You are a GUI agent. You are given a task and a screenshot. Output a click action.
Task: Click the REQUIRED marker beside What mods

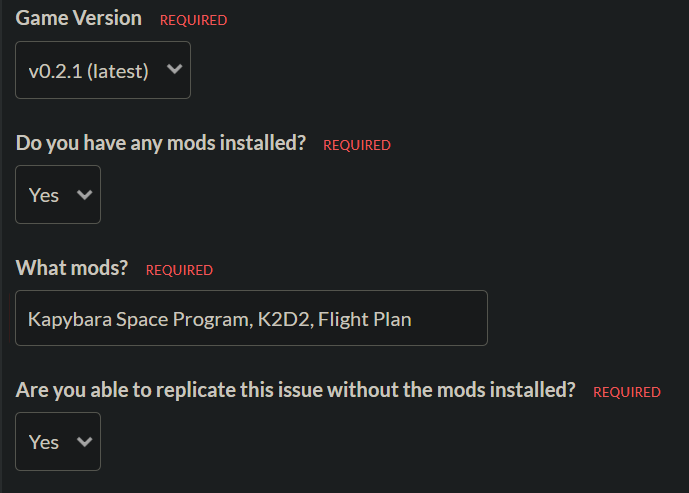coord(179,270)
